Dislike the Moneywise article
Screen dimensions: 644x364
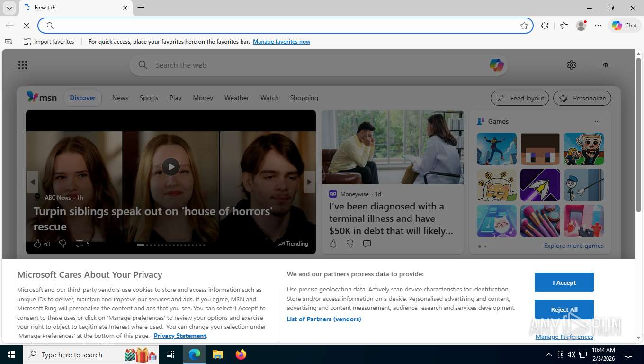pos(350,244)
